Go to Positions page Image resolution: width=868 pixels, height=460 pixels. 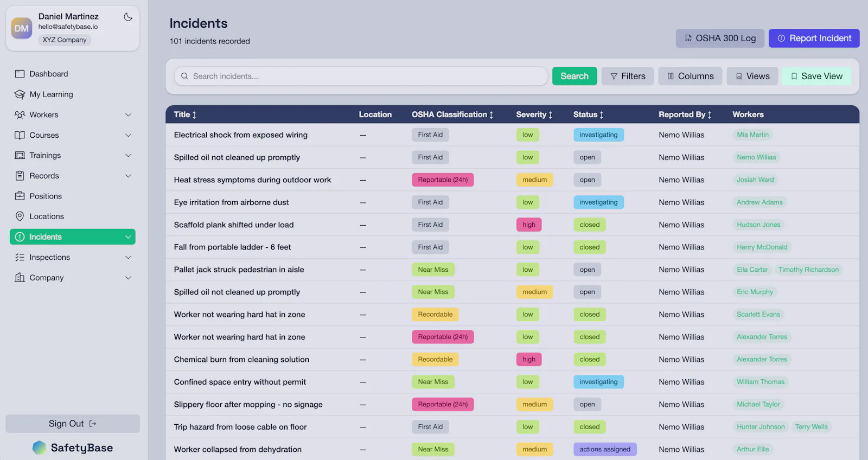73,196
